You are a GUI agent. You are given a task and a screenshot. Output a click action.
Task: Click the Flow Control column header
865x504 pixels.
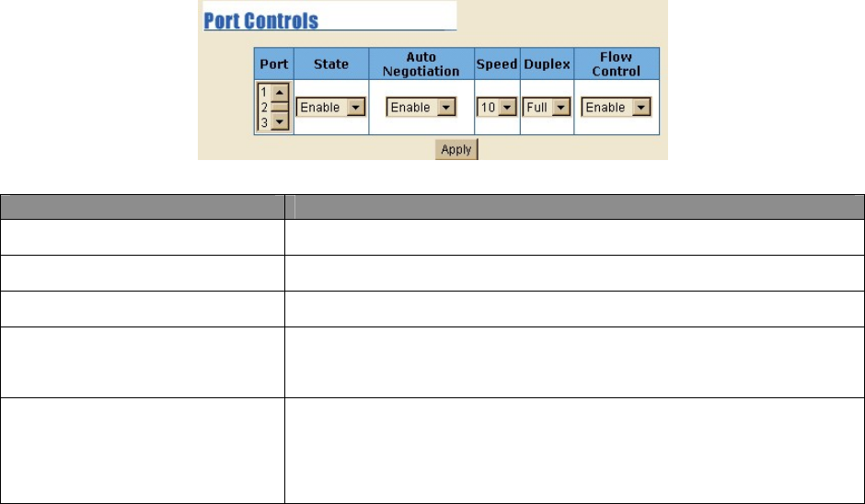tap(616, 64)
